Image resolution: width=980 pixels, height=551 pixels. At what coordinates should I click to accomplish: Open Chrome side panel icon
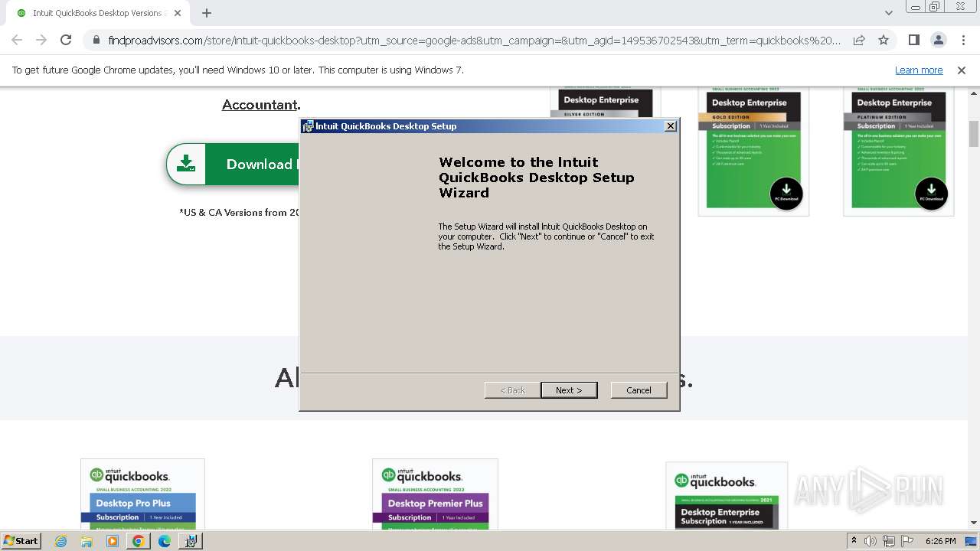coord(913,40)
